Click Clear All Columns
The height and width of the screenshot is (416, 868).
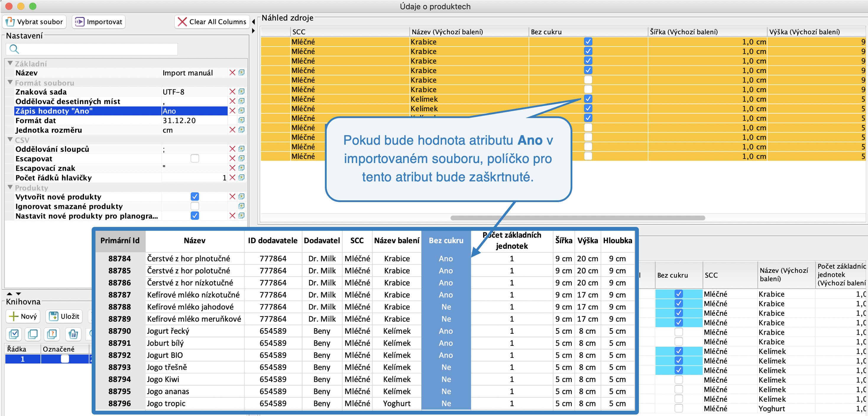pos(212,22)
